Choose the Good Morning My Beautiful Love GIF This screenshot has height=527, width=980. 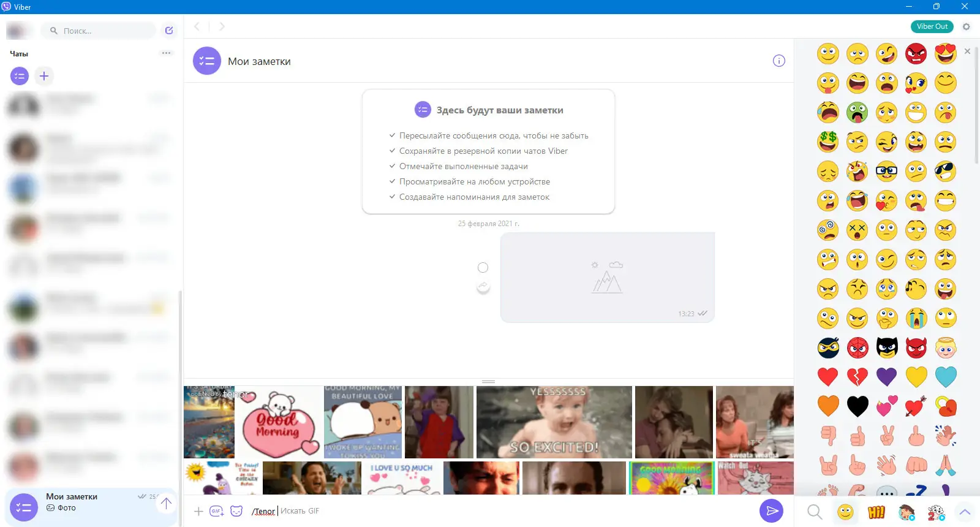coord(363,422)
